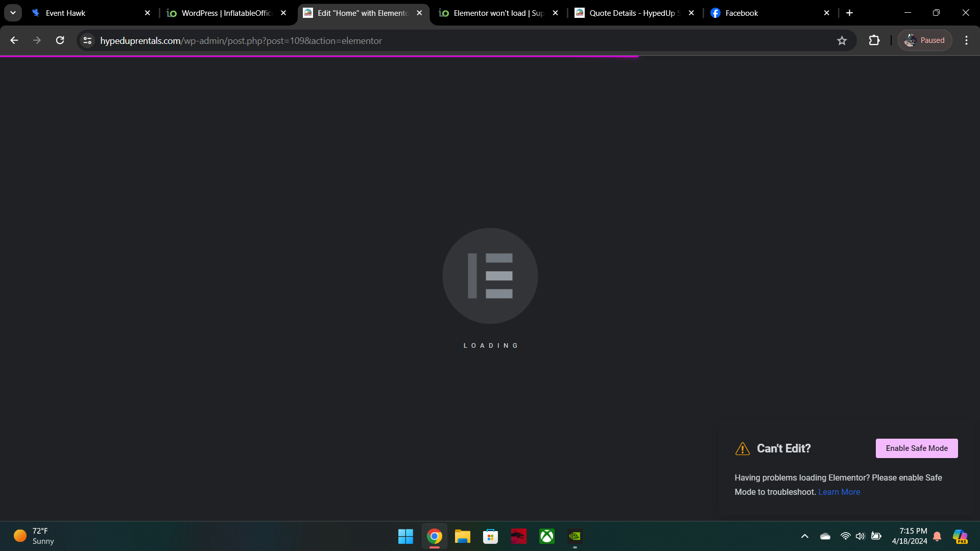980x551 pixels.
Task: Expand the tab search dropdown
Action: (13, 13)
